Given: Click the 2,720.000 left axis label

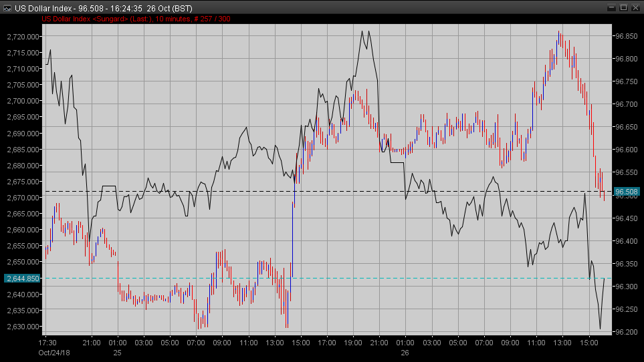Looking at the screenshot, I should point(23,36).
